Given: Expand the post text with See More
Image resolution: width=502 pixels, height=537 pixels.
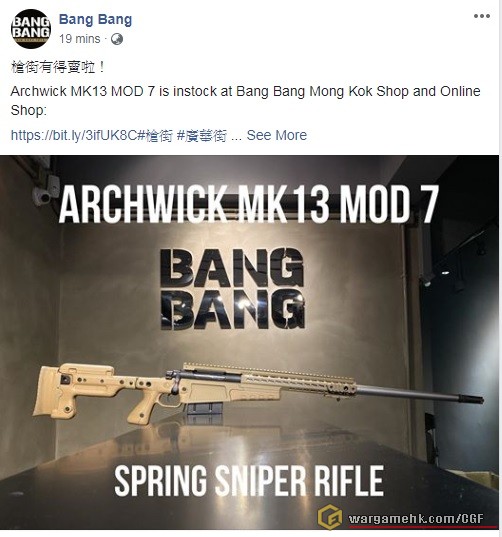Looking at the screenshot, I should coord(276,135).
